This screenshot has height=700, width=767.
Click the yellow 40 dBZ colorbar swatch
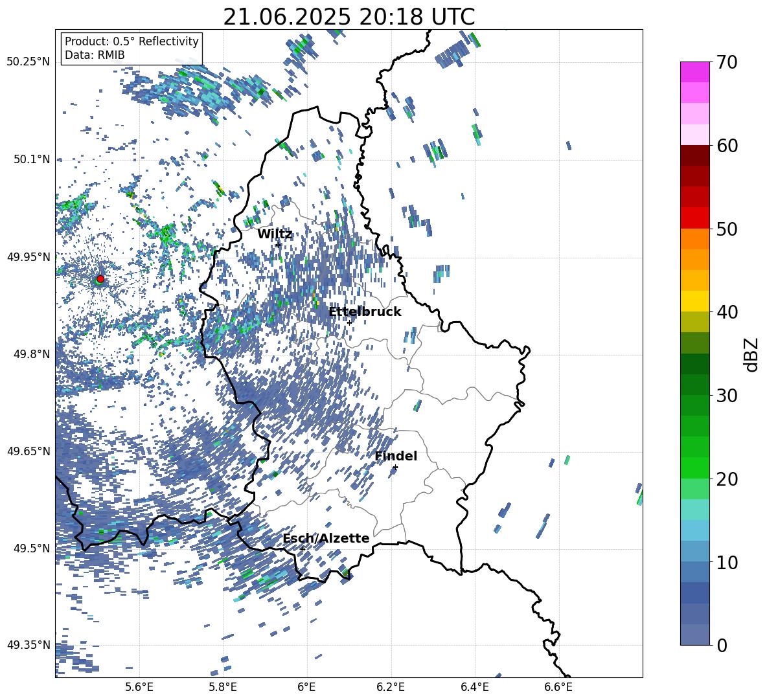pos(694,301)
